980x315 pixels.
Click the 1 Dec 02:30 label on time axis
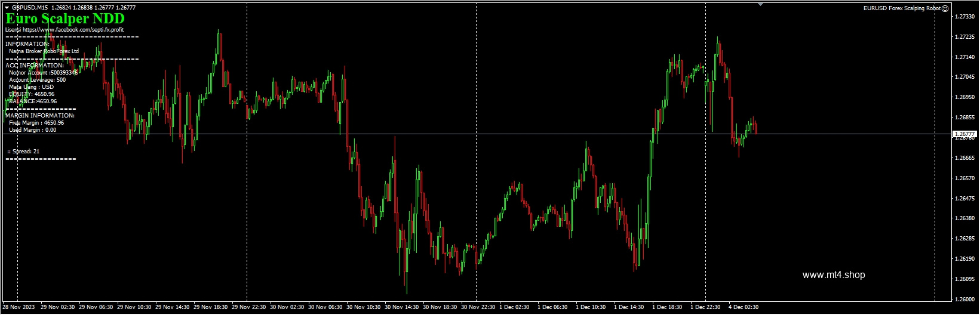[514, 307]
